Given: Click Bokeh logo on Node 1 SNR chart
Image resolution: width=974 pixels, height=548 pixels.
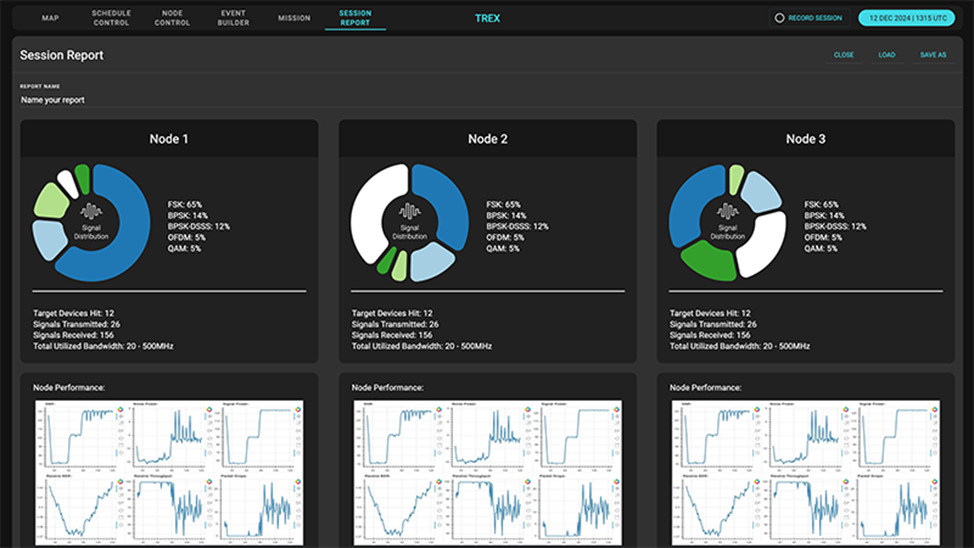Looking at the screenshot, I should click(119, 408).
